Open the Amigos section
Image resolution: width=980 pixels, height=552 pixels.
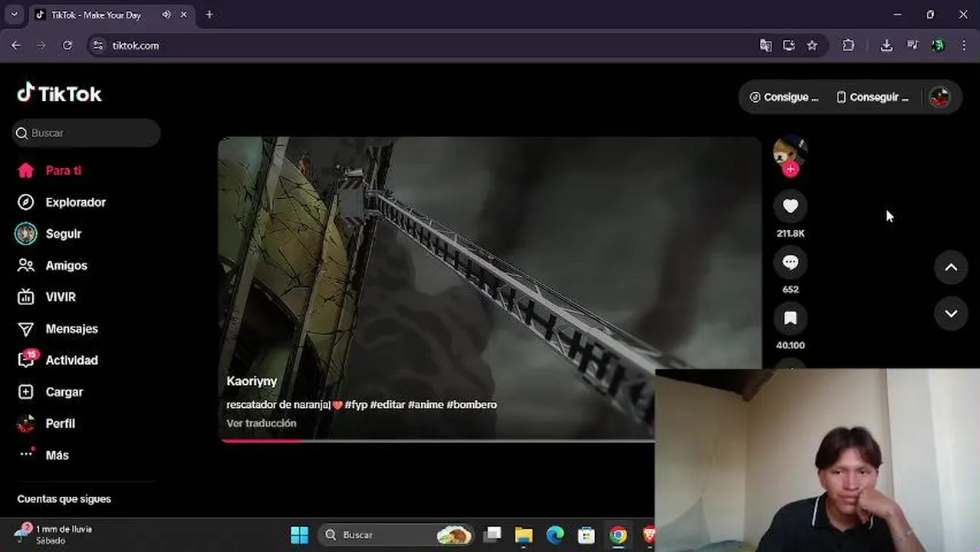pos(52,265)
